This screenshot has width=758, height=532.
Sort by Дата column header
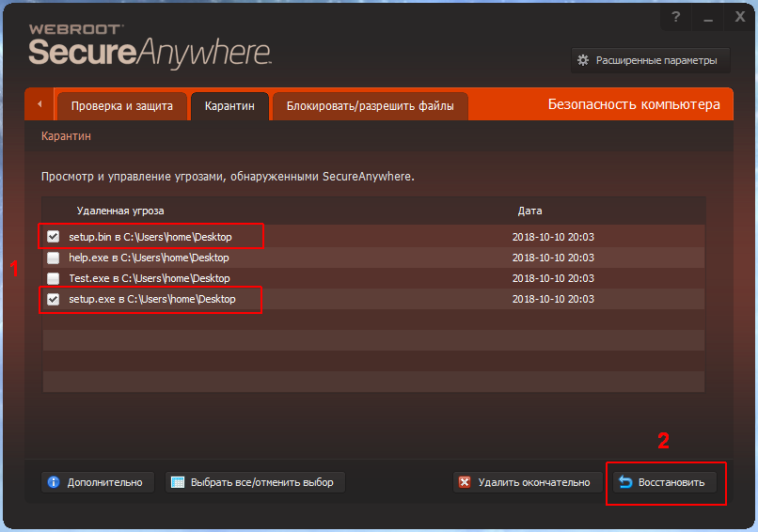(529, 211)
